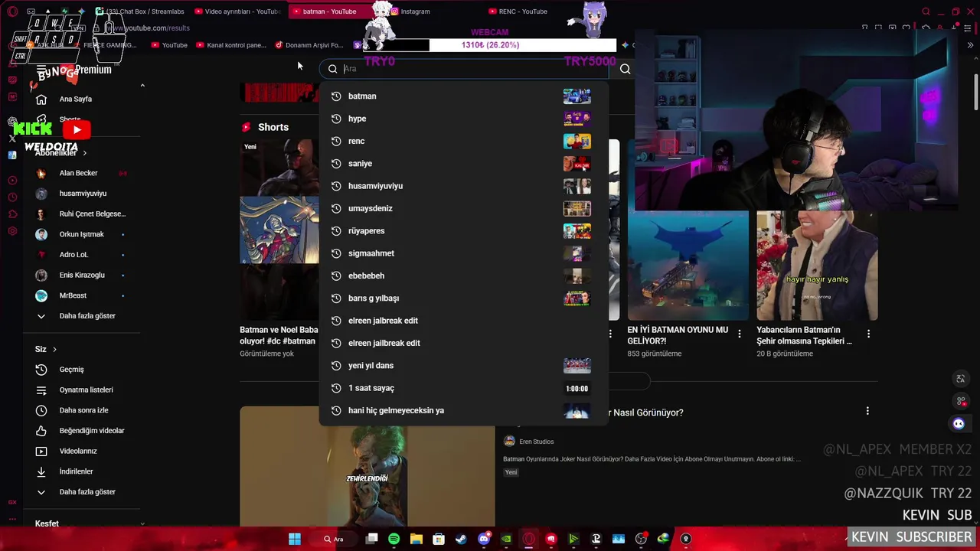The image size is (980, 551).
Task: Open Videolarınız in sidebar
Action: 83,451
